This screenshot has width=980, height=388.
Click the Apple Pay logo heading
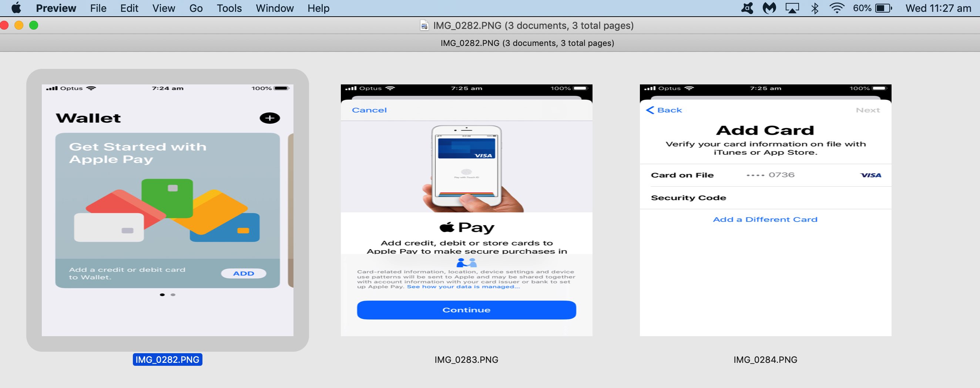[466, 227]
